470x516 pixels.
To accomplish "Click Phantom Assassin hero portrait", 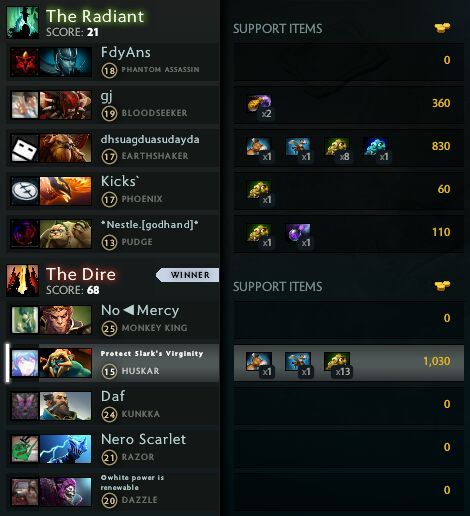I will (x=65, y=62).
